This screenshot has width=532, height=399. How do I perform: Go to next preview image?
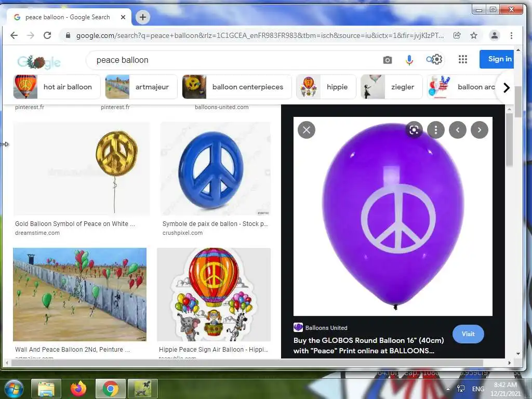pos(480,130)
